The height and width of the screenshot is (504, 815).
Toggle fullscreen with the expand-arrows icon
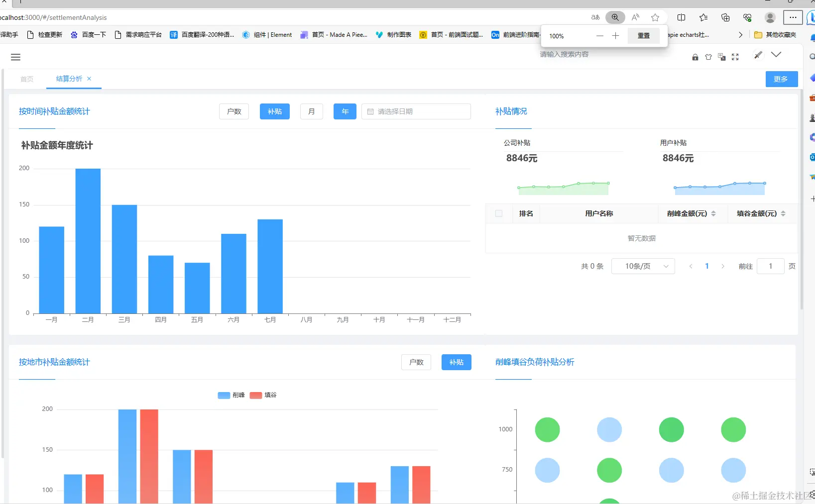[x=735, y=57]
